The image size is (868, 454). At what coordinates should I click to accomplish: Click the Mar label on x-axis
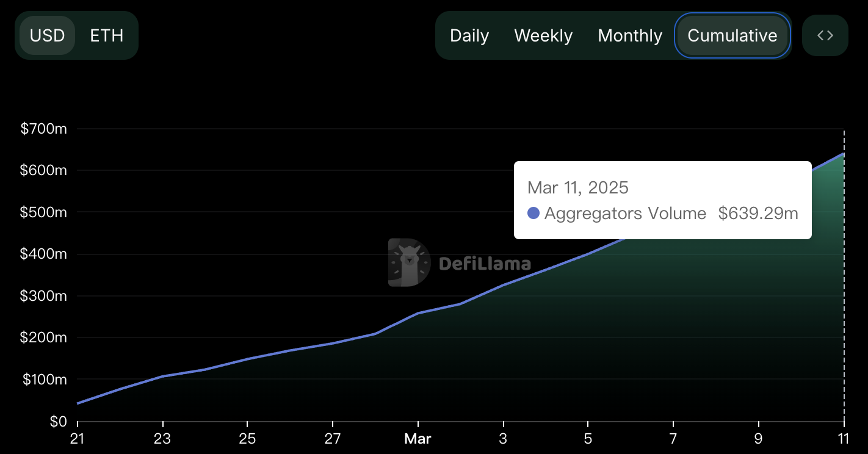click(x=418, y=438)
